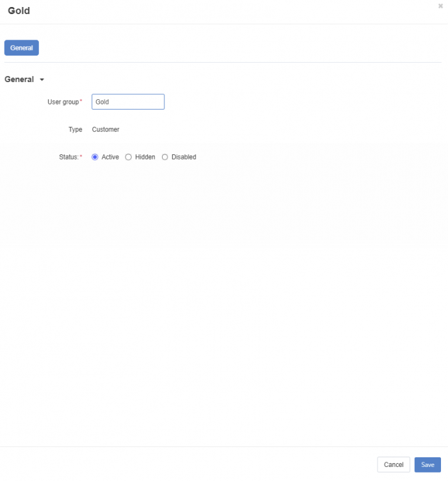Click the Cancel button

click(394, 465)
